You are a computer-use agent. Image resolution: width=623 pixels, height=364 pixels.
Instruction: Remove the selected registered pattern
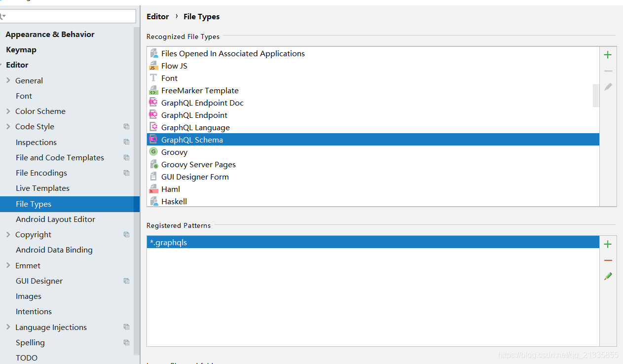[x=608, y=260]
